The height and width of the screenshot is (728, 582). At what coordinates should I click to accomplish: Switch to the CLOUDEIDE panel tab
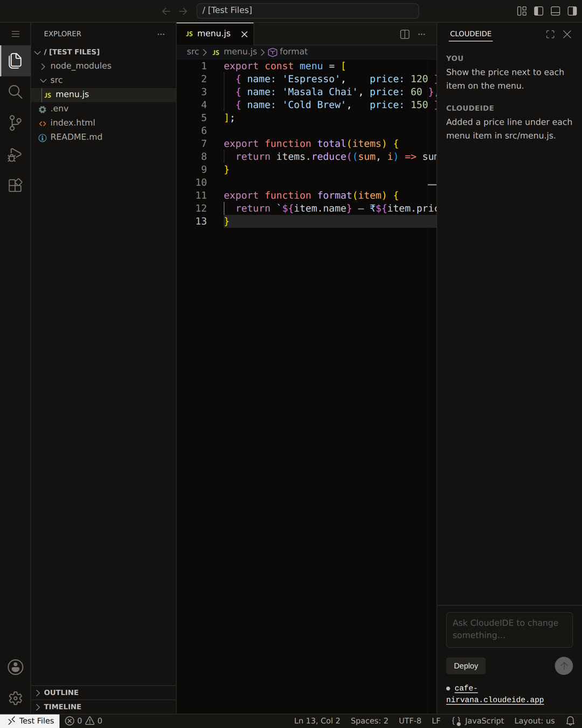[470, 33]
